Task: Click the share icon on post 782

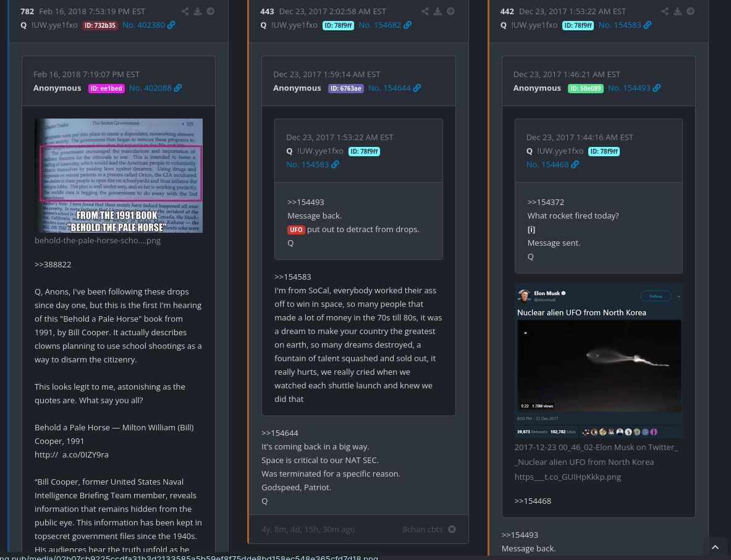Action: pyautogui.click(x=185, y=11)
